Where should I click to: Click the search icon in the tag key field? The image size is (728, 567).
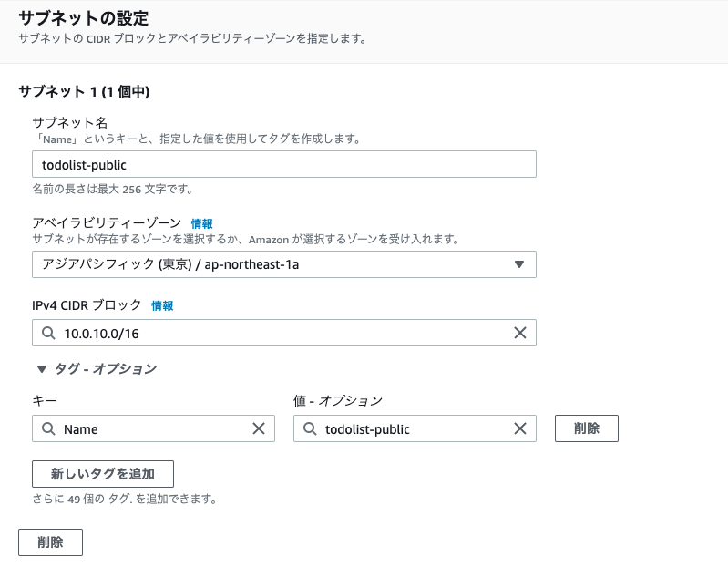pyautogui.click(x=48, y=428)
